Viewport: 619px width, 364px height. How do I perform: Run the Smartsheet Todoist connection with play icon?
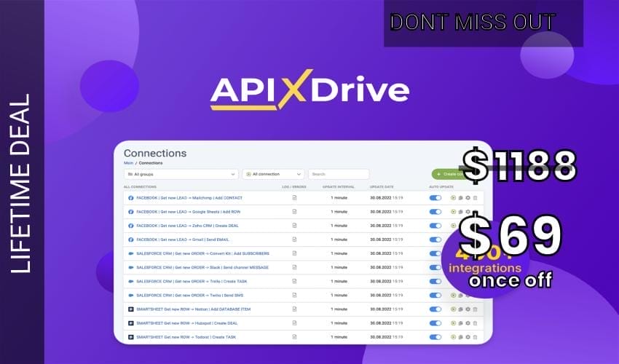pos(453,337)
